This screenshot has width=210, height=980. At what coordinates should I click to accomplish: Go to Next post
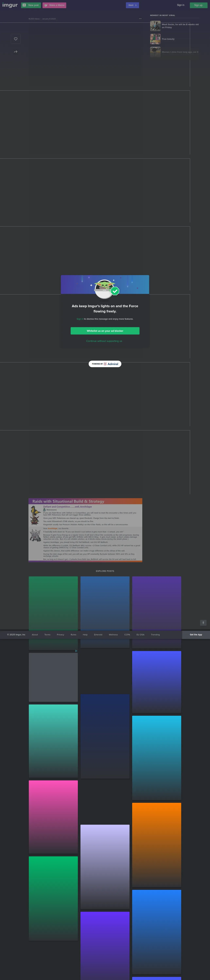coord(132,5)
